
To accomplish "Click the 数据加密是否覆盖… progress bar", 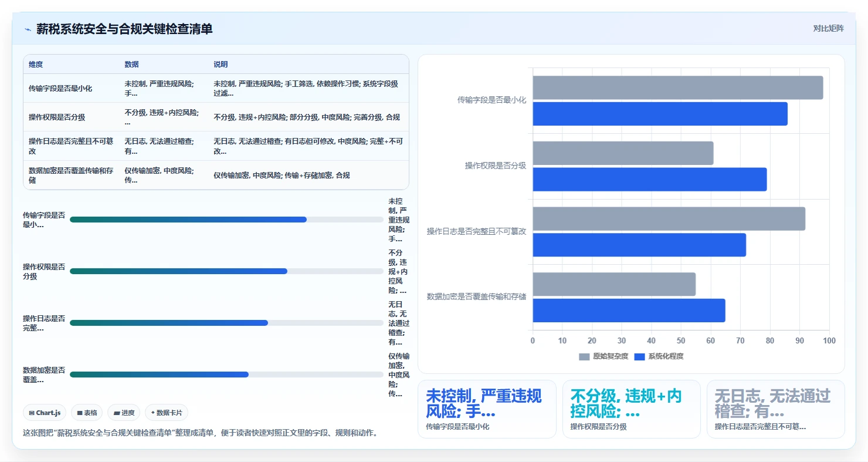I will pos(226,375).
